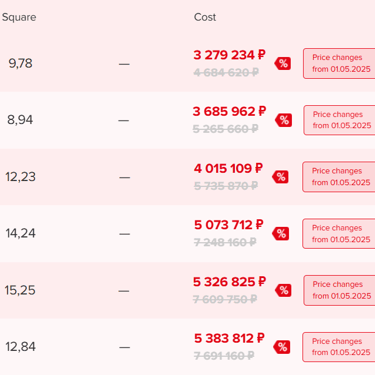The height and width of the screenshot is (375, 375).
Task: Open price changes notice for 12,23 row
Action: (339, 177)
